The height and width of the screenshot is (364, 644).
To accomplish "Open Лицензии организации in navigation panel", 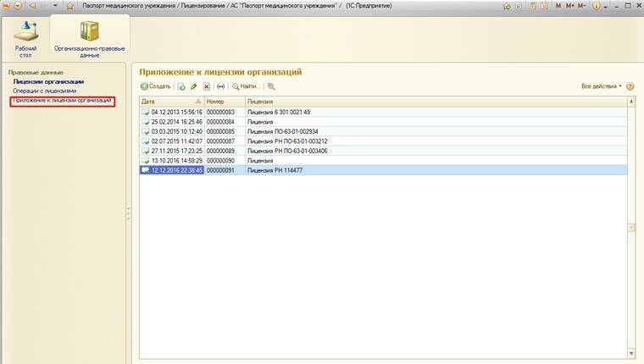I will pos(48,81).
